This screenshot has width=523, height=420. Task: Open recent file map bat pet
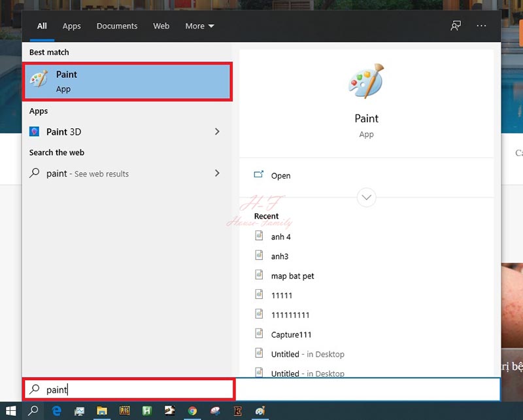[x=292, y=276]
